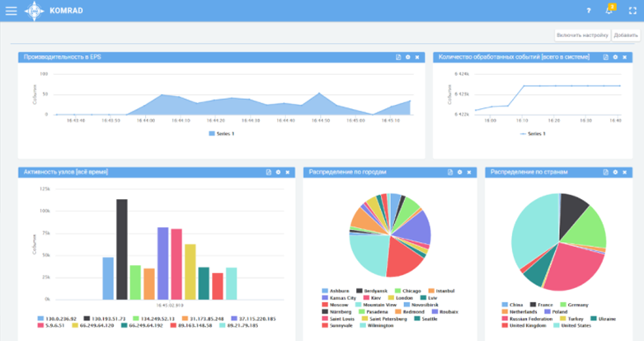The height and width of the screenshot is (341, 644).
Task: Toggle legend entry 130.193.51.73
Action: coord(105,319)
